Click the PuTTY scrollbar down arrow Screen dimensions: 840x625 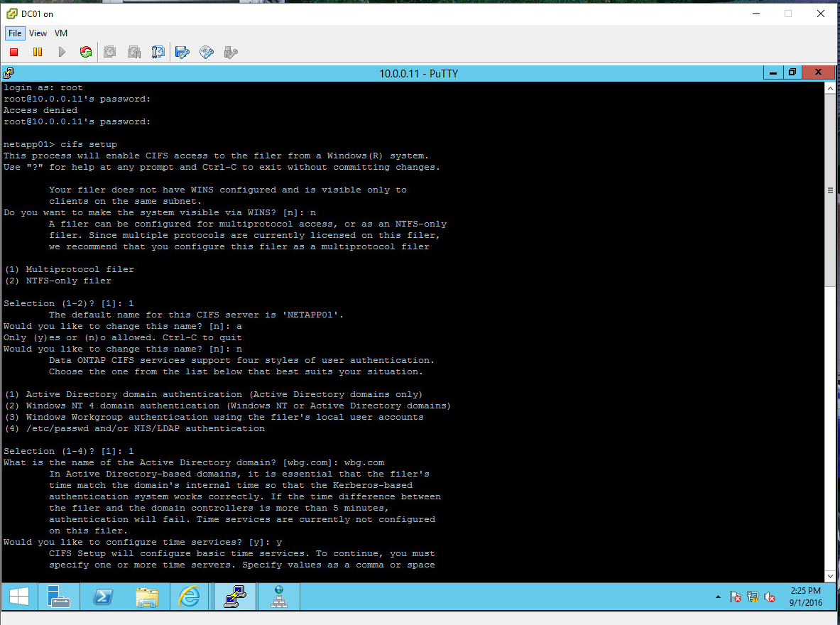tap(830, 576)
